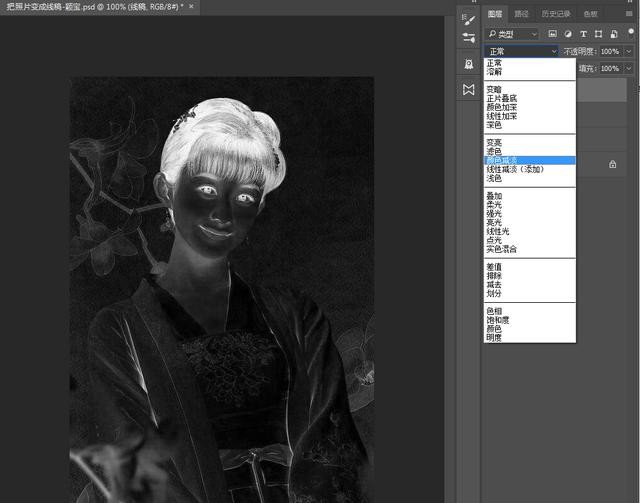Filter layers by type (T) icon
Image resolution: width=640 pixels, height=503 pixels.
point(584,34)
